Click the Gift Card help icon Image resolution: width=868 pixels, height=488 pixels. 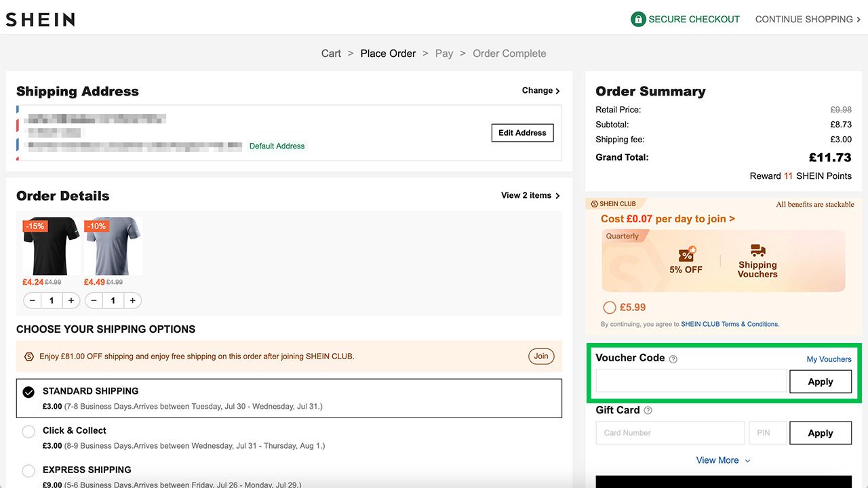tap(648, 411)
